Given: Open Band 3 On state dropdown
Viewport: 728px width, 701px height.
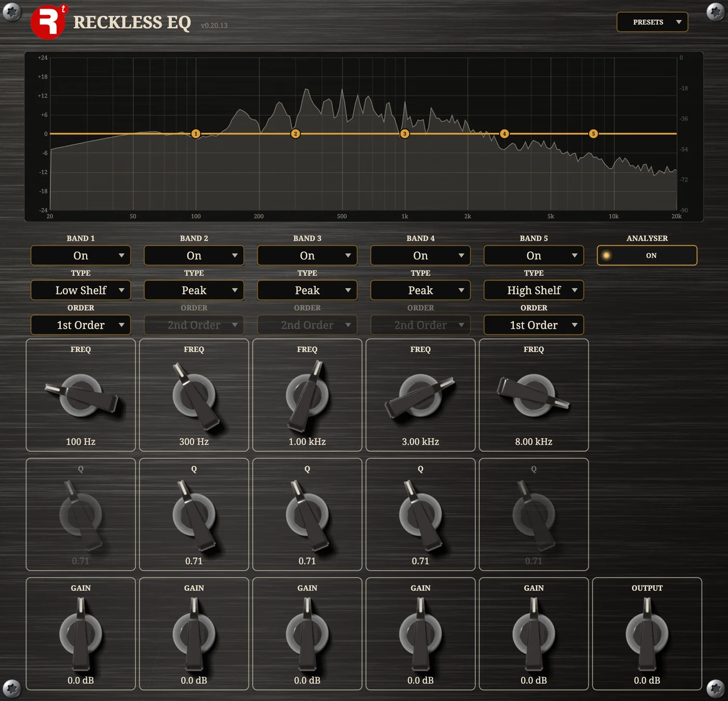Looking at the screenshot, I should point(307,255).
